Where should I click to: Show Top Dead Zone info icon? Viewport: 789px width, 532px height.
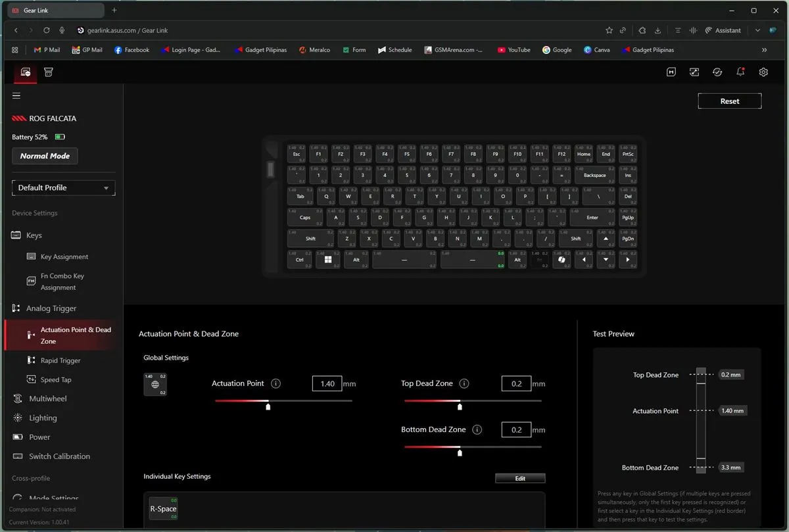pos(464,383)
